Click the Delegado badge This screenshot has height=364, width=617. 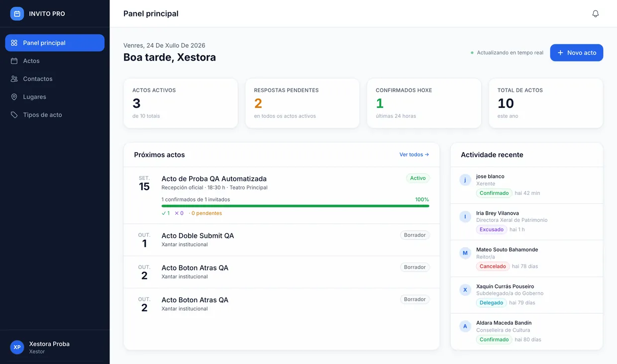(x=491, y=303)
